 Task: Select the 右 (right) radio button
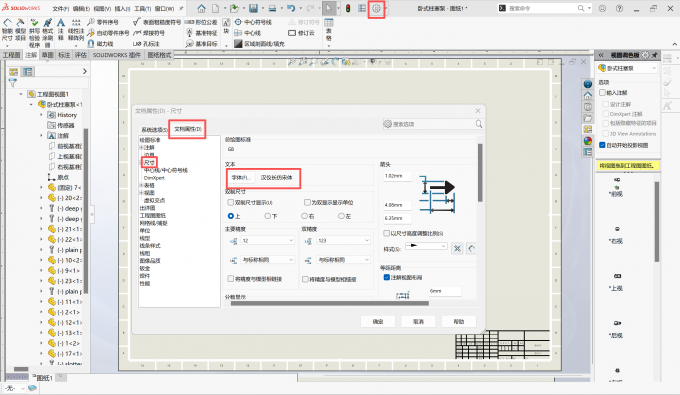point(304,216)
